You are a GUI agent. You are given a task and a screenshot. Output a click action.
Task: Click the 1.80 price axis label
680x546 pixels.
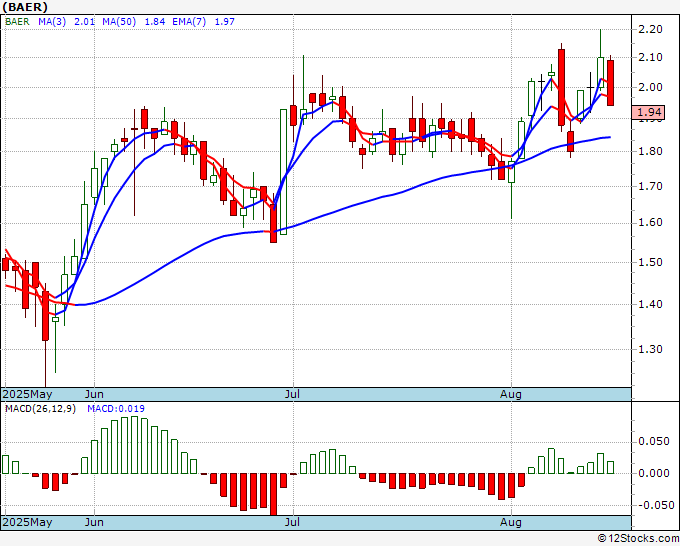[x=651, y=151]
